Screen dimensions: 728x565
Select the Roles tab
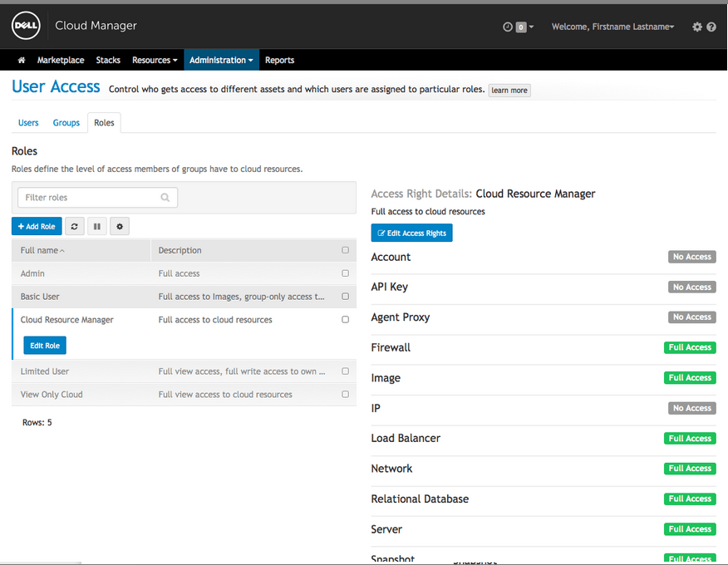coord(104,123)
